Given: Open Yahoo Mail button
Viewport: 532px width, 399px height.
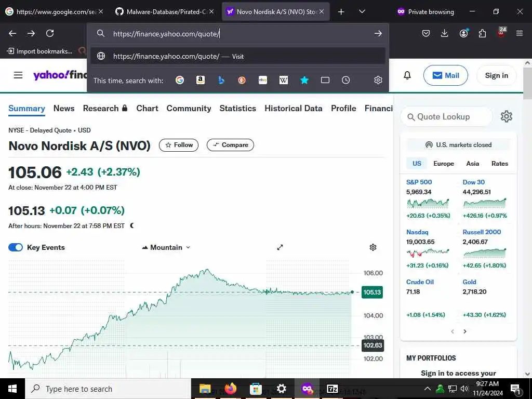Looking at the screenshot, I should 445,75.
